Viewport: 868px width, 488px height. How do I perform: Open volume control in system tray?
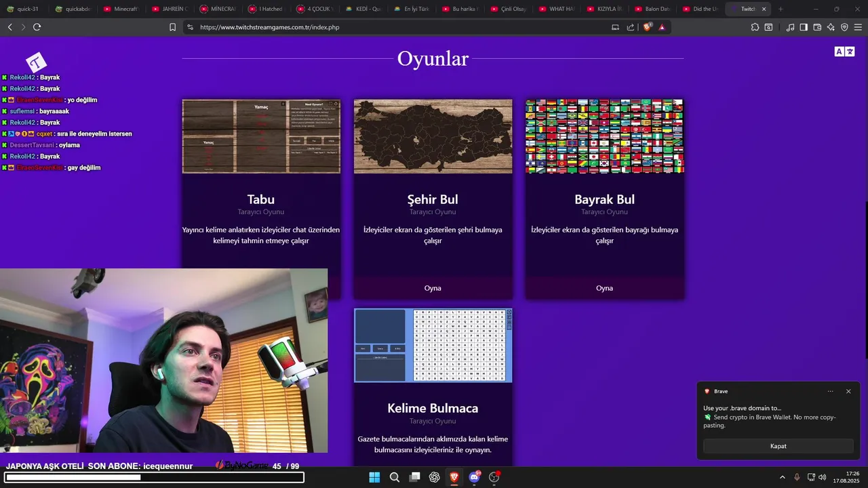point(823,477)
